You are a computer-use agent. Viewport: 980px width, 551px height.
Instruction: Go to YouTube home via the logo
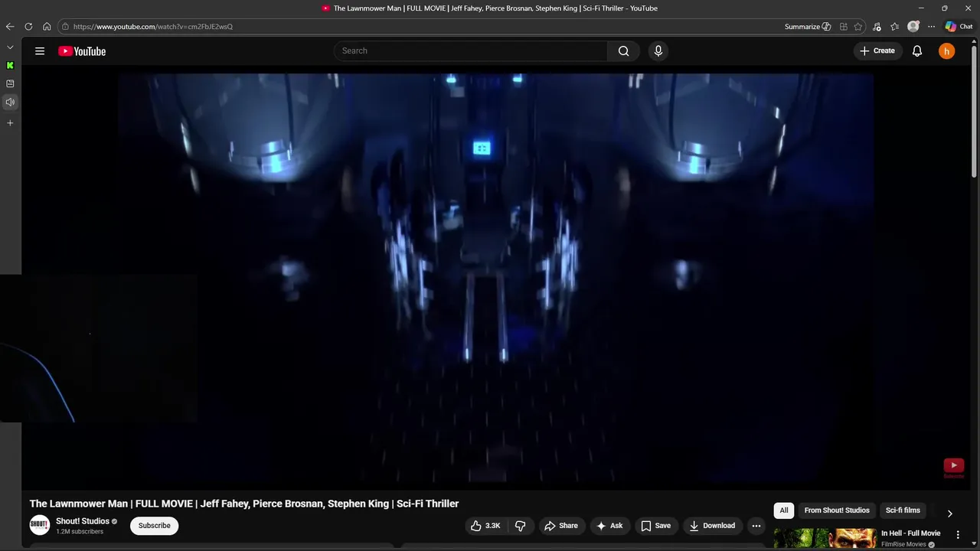(82, 51)
